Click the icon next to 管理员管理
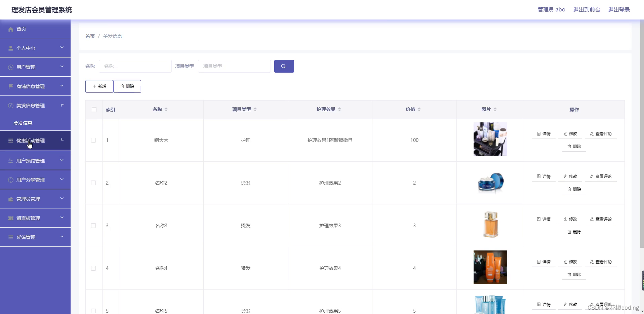 [11, 199]
